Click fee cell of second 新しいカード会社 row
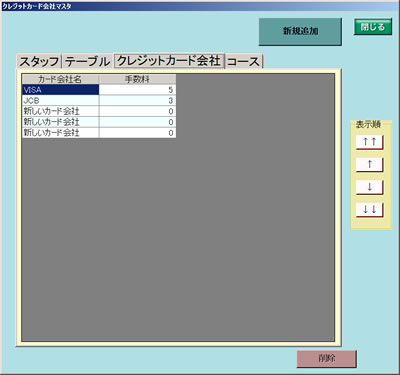This screenshot has height=375, width=400. point(137,122)
